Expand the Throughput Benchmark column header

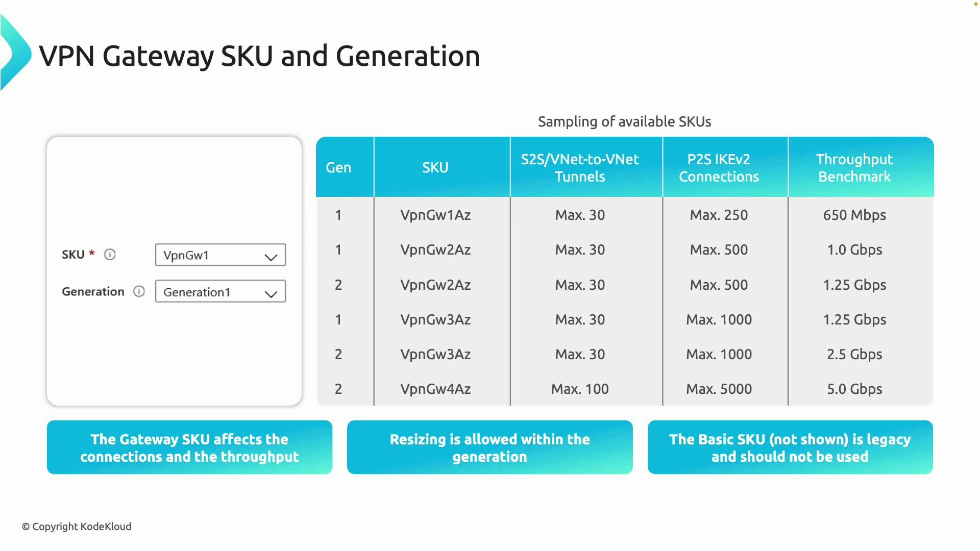pos(854,167)
